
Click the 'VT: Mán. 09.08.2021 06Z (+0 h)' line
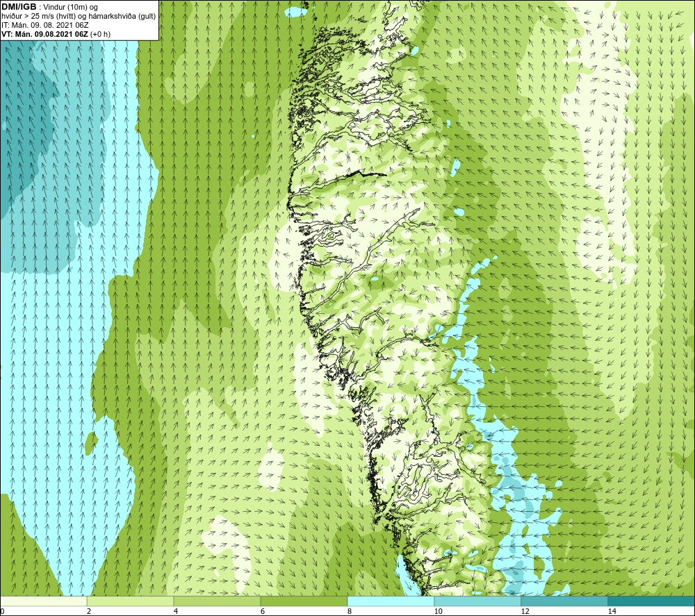click(x=56, y=34)
